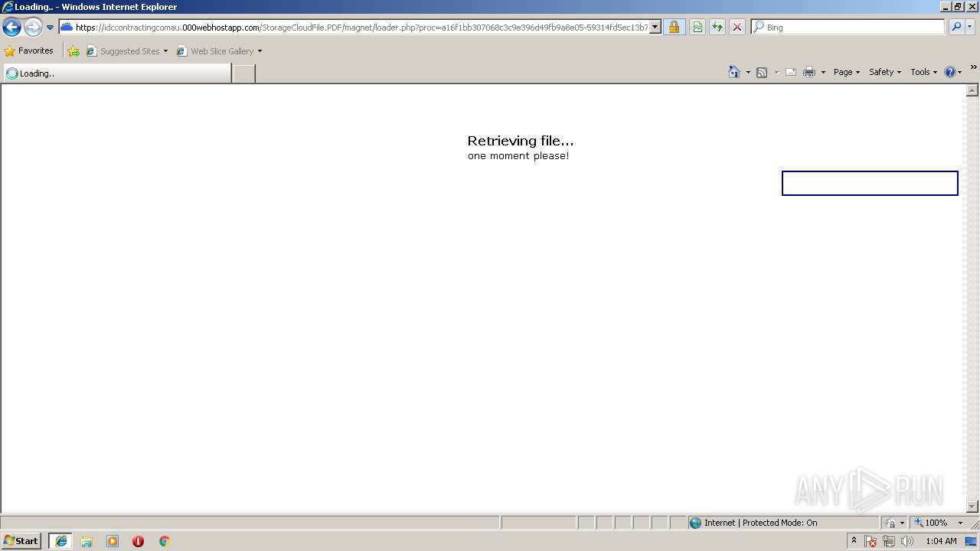980x551 pixels.
Task: Click the 100% zoom level button
Action: 930,523
